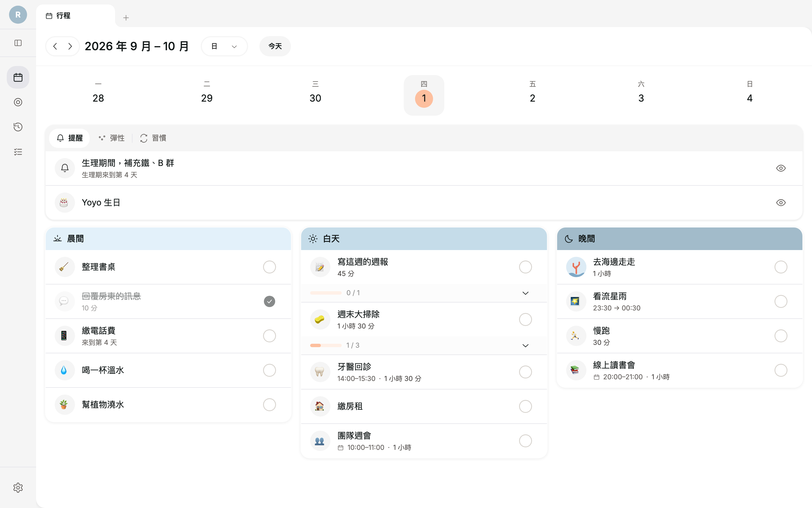Expand subtasks 1/3 under 週末大掃除
This screenshot has height=508, width=812.
(526, 345)
